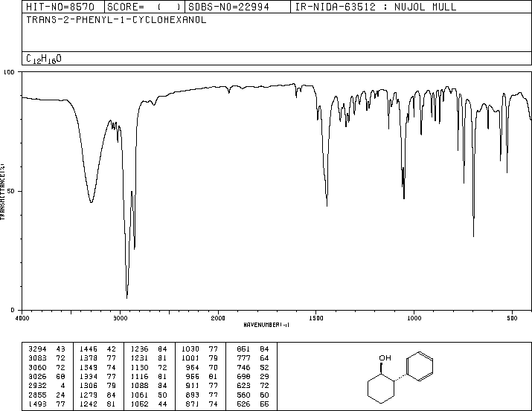Pick wavenumber 1236 in the peak list
The image size is (532, 411).
pos(139,349)
